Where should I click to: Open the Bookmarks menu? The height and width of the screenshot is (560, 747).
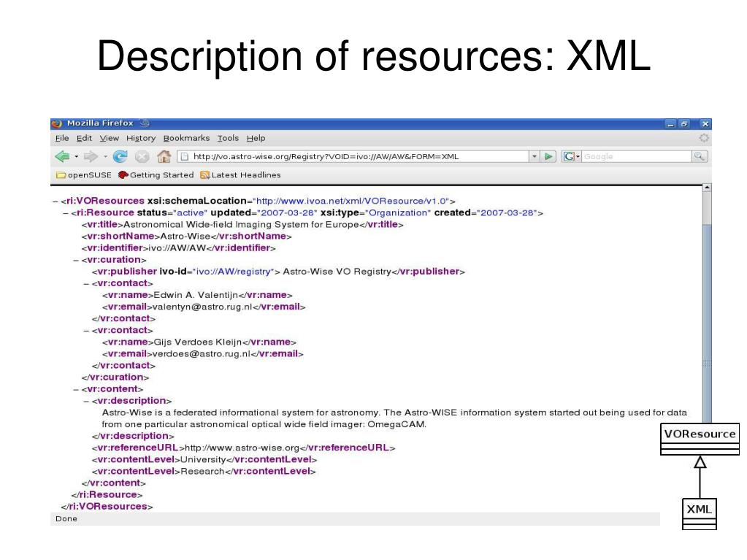[186, 138]
